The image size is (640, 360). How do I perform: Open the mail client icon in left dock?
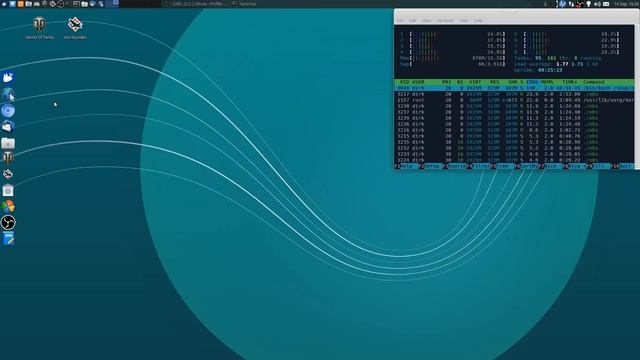8,127
